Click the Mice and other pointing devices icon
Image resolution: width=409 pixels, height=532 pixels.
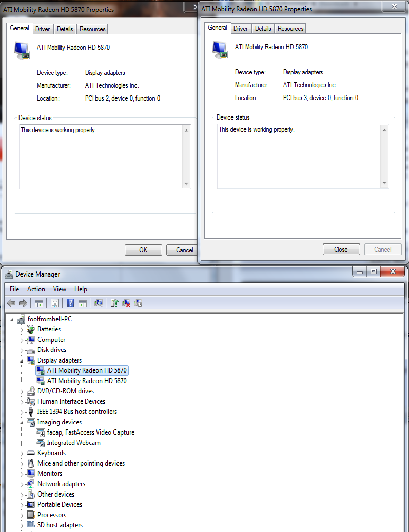coord(31,463)
